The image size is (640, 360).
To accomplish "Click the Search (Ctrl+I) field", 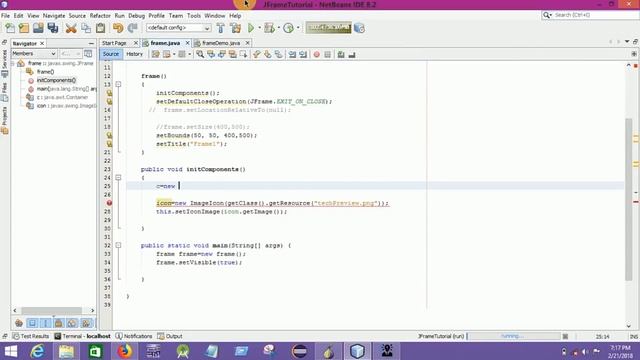I will 590,15.
